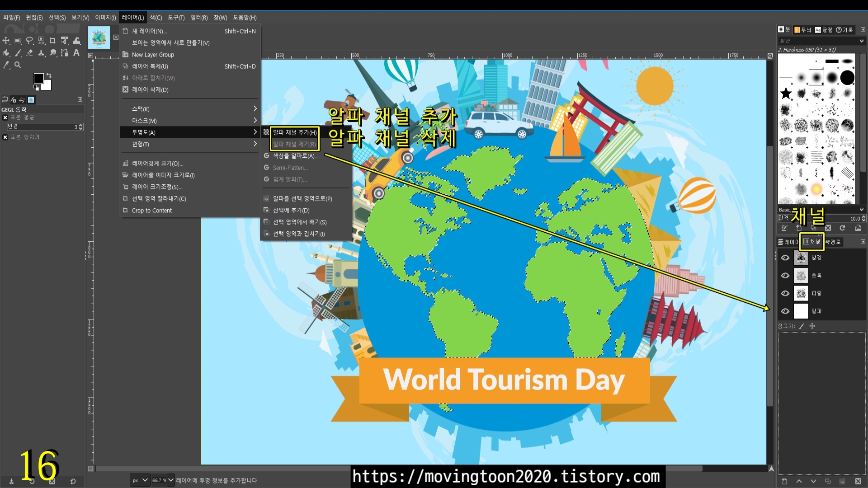Select the Move tool in toolbox
868x488 pixels.
tap(6, 40)
